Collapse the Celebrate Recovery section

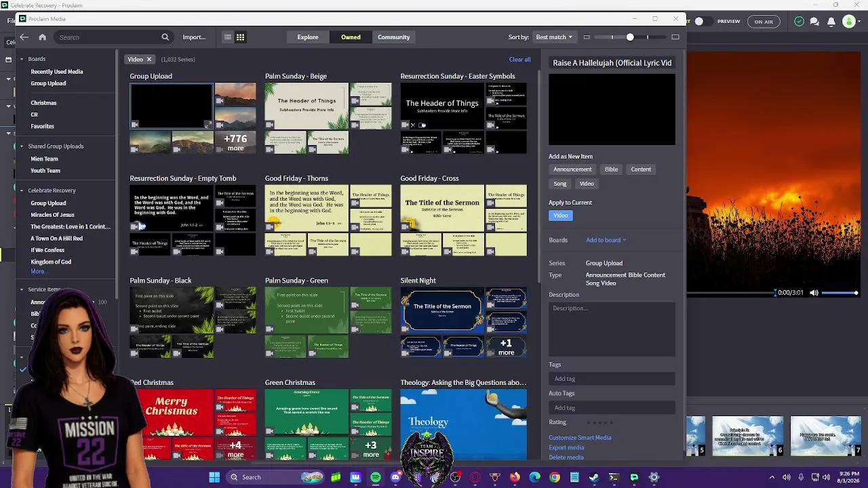click(22, 190)
